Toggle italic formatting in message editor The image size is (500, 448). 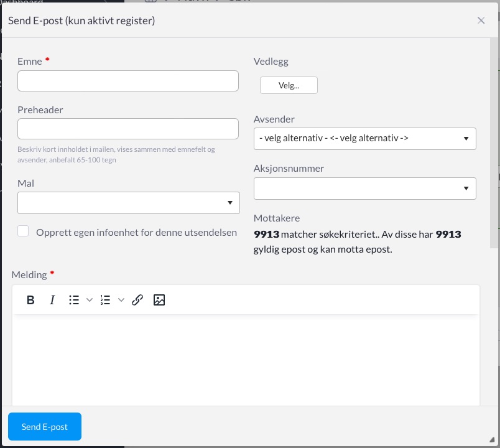pyautogui.click(x=52, y=300)
